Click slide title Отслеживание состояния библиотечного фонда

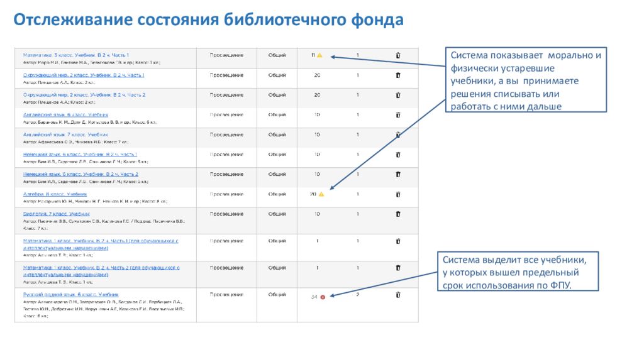click(x=209, y=19)
